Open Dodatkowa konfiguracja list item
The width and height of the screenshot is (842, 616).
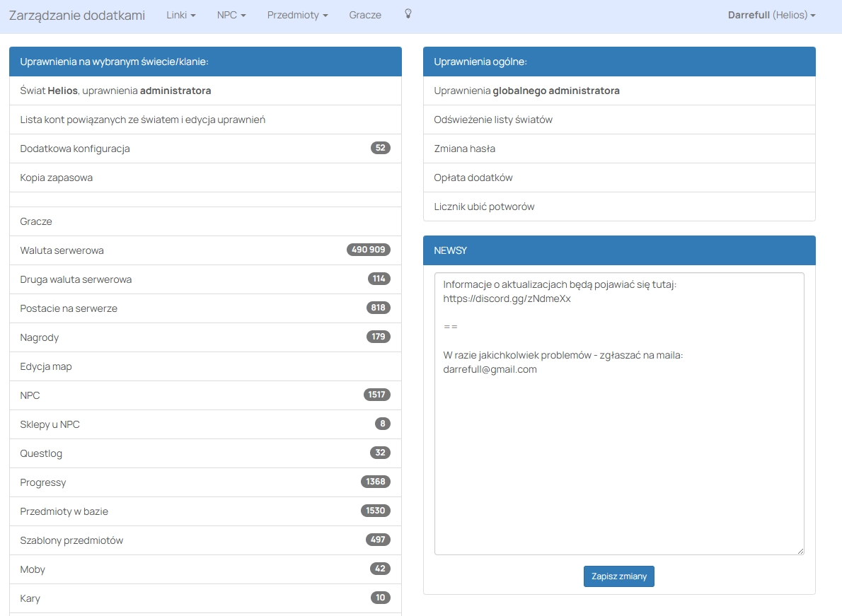click(75, 149)
